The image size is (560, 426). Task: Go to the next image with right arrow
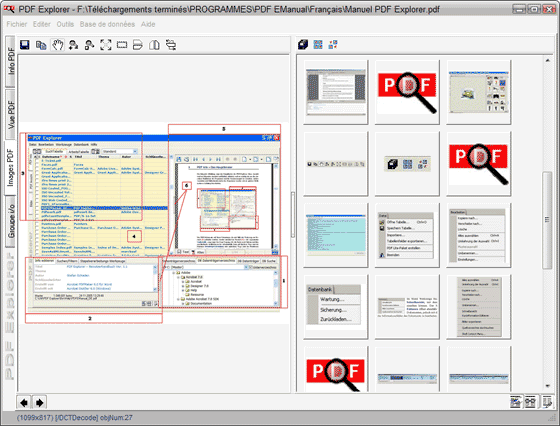40,402
